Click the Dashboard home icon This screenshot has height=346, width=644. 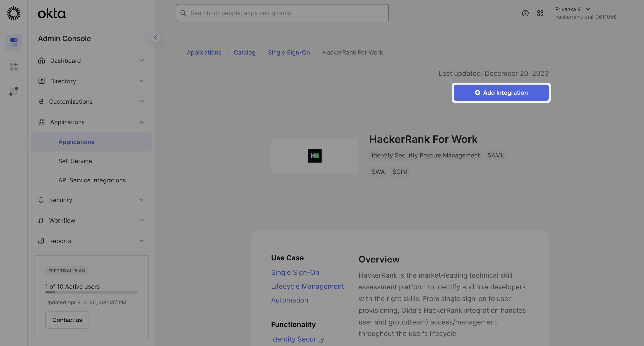pyautogui.click(x=41, y=61)
